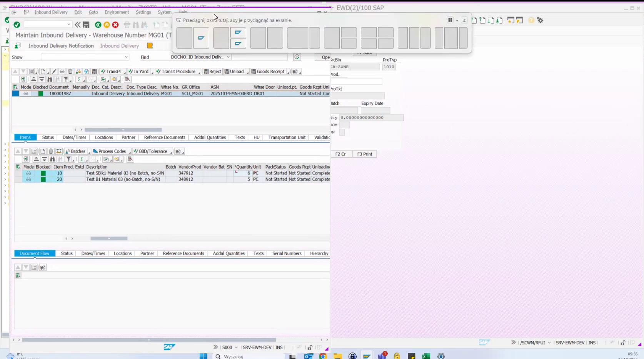Click the Unload toolbar icon

coord(235,71)
